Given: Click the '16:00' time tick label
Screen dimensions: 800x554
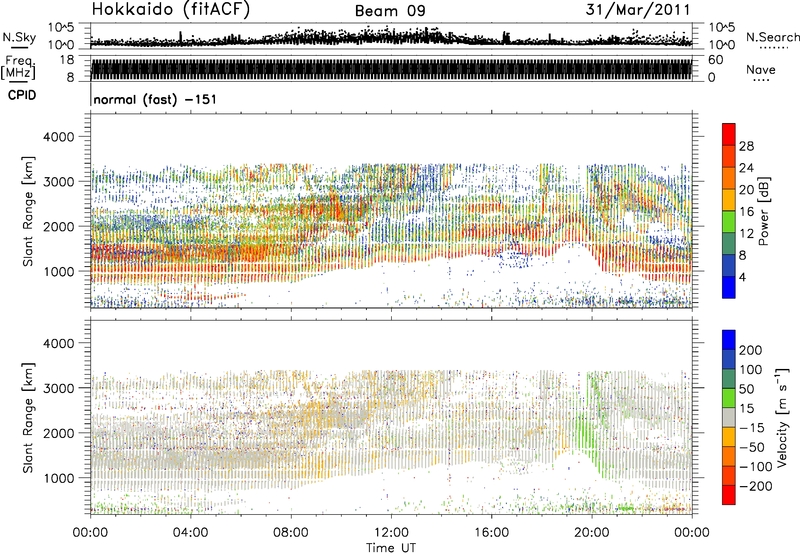Looking at the screenshot, I should [491, 533].
